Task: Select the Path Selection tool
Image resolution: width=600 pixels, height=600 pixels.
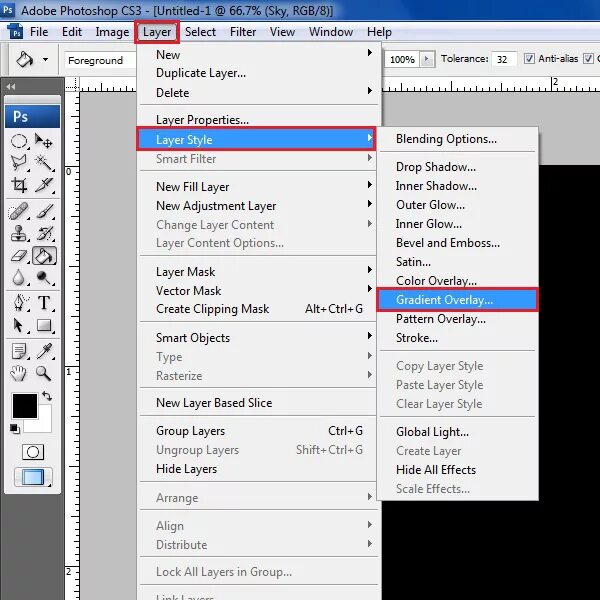Action: (x=19, y=325)
